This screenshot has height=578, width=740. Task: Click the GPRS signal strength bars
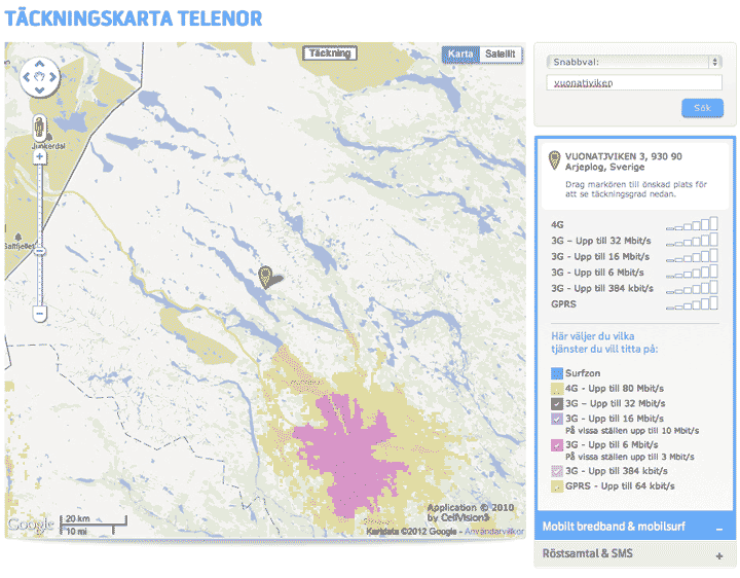point(692,303)
